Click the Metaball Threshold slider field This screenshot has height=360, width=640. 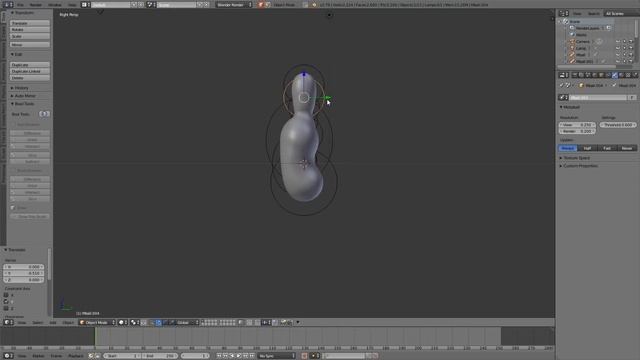tap(618, 125)
